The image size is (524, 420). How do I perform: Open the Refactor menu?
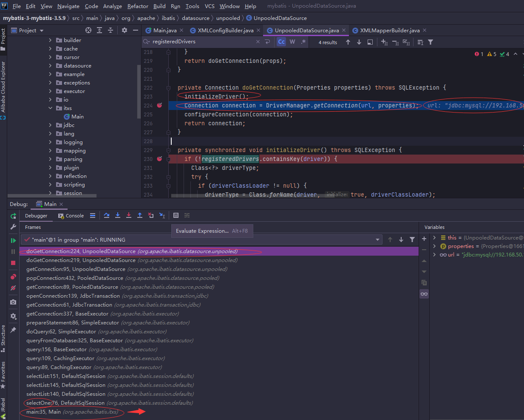click(138, 6)
